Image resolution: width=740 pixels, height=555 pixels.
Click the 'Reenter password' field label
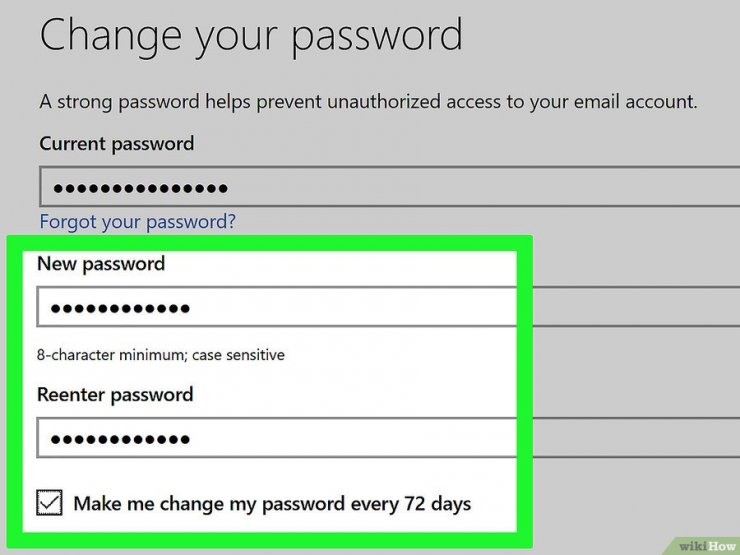(x=115, y=395)
